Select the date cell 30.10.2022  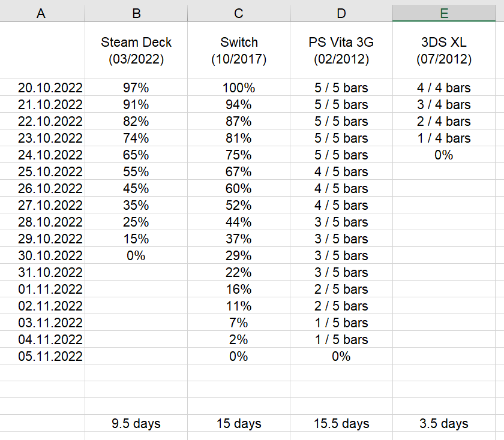pos(42,255)
